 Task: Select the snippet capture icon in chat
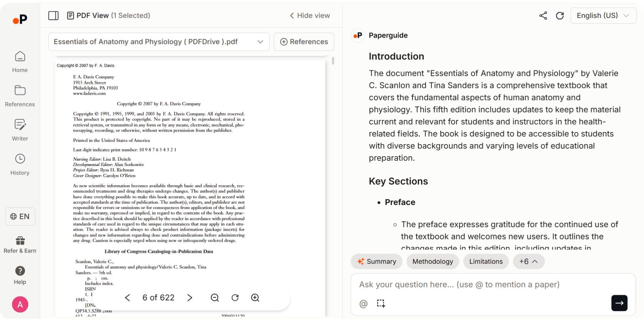(x=381, y=303)
